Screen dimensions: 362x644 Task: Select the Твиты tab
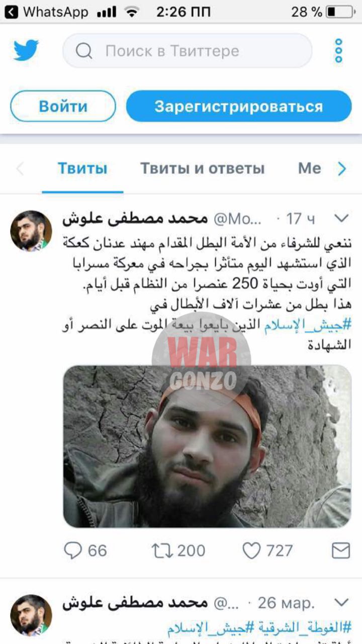point(82,168)
